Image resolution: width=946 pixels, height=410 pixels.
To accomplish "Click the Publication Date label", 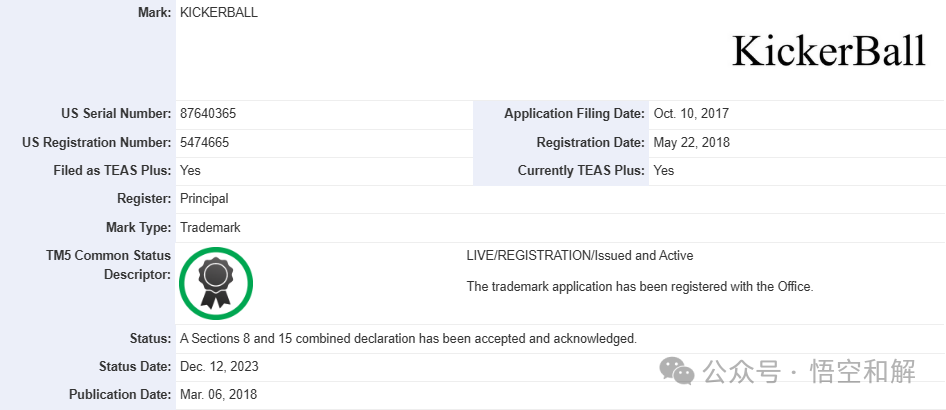I will click(x=120, y=394).
